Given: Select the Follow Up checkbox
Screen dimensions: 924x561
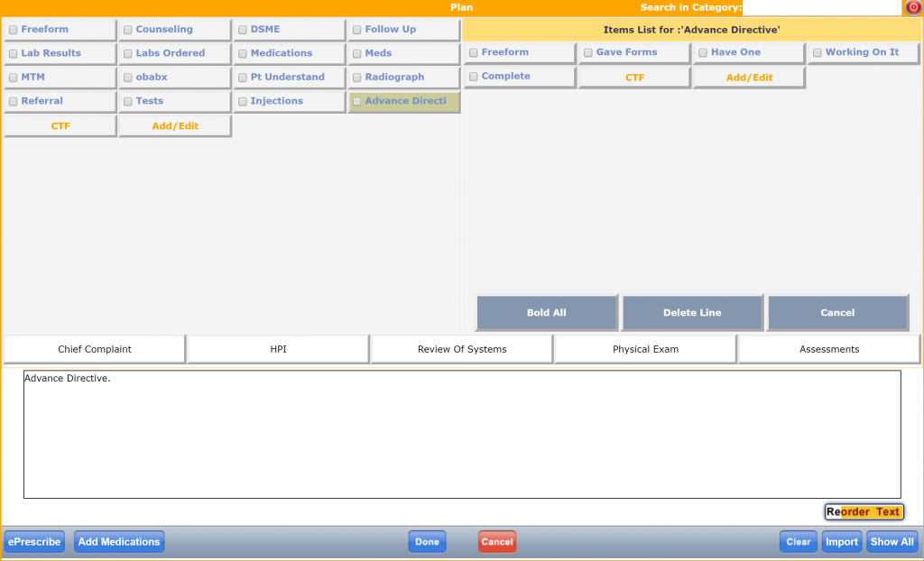Looking at the screenshot, I should 357,30.
